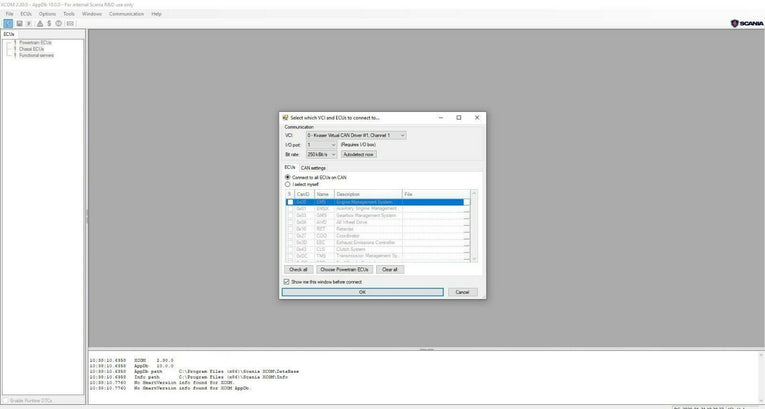Click the ECU list vertical scrollbar
The image size is (765, 409).
click(474, 225)
